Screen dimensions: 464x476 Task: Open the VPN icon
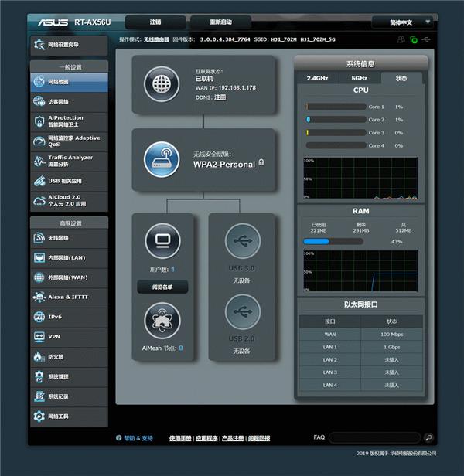39,337
